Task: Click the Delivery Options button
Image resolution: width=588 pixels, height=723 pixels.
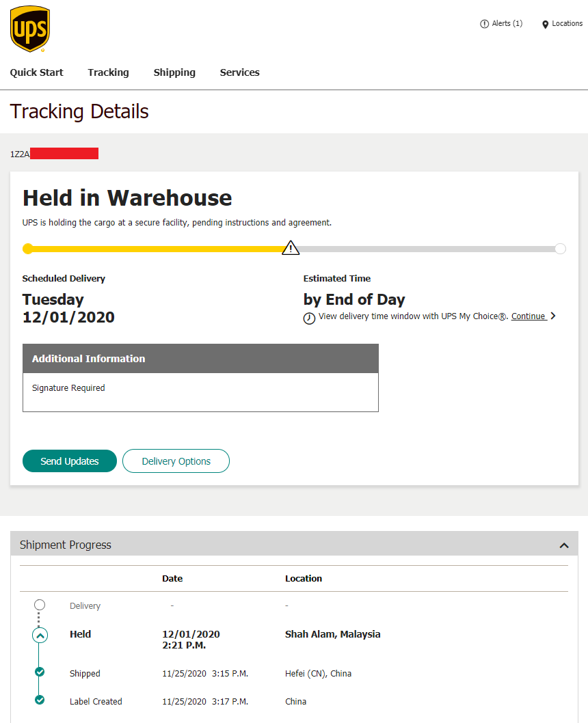Action: 176,461
